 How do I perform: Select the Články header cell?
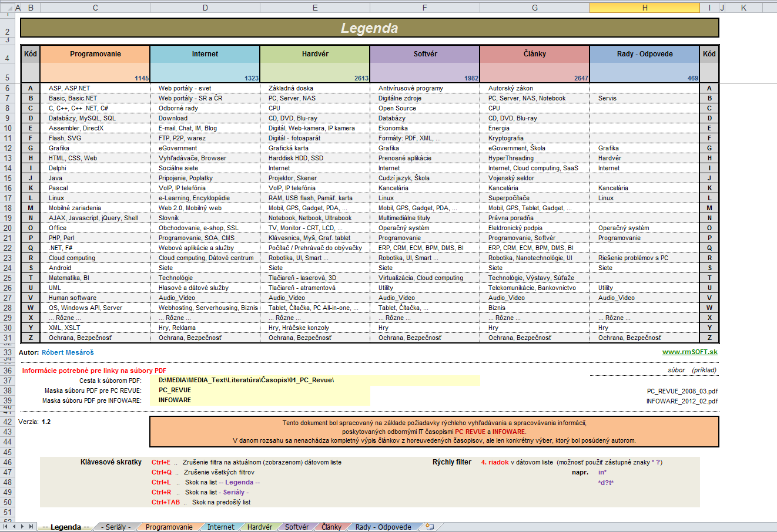tap(535, 53)
